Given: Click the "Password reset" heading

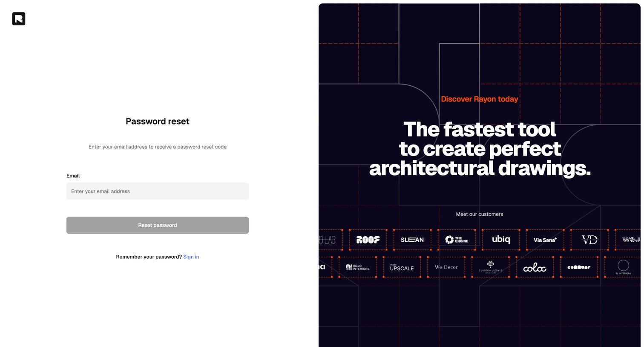Looking at the screenshot, I should 158,121.
